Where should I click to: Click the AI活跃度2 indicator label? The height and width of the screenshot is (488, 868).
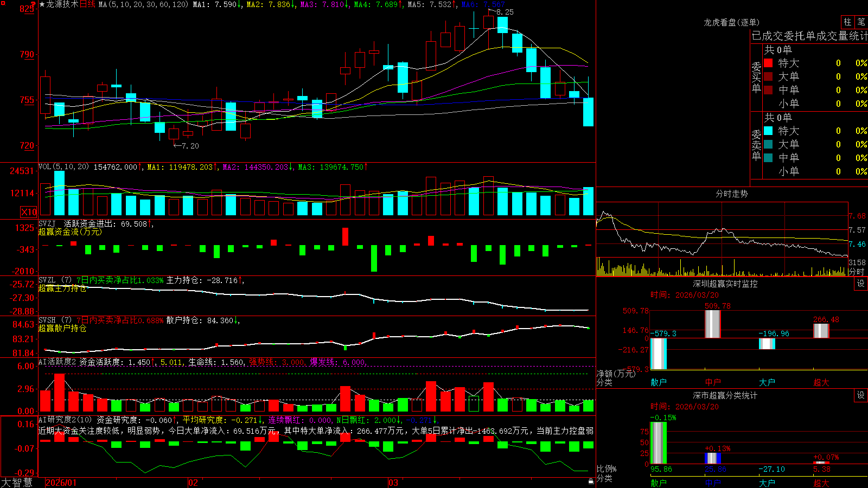click(57, 362)
